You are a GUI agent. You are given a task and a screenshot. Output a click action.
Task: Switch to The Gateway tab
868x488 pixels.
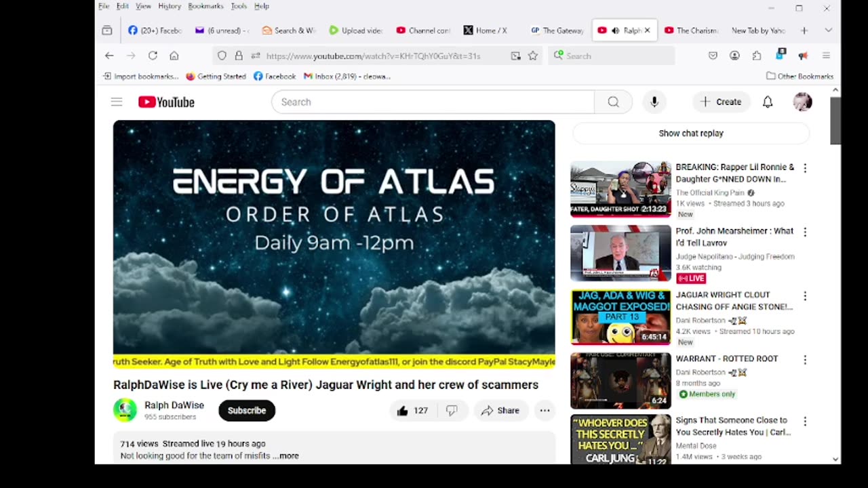[x=556, y=30]
